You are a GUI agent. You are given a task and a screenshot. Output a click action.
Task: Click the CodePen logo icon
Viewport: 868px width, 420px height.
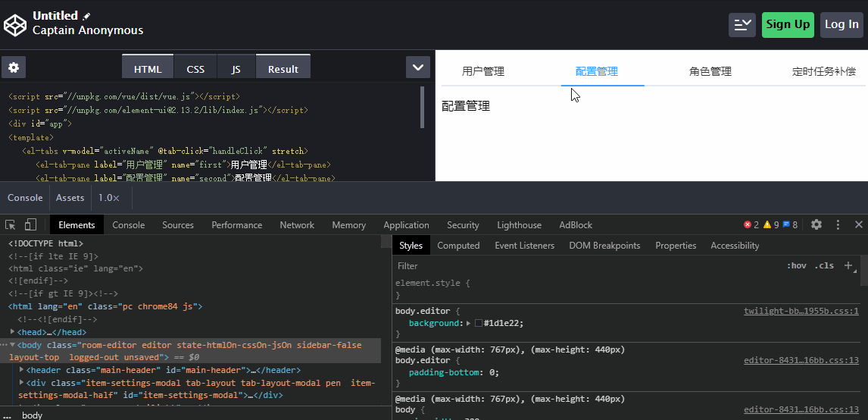tap(15, 25)
